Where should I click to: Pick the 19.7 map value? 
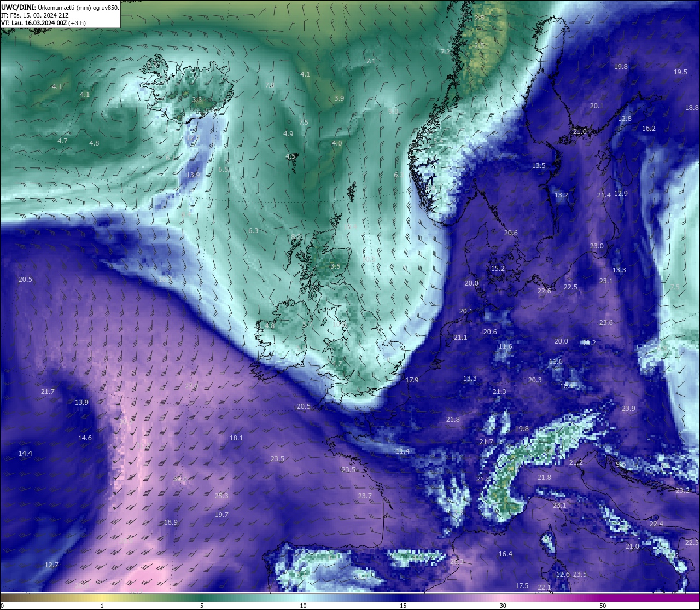click(x=221, y=515)
